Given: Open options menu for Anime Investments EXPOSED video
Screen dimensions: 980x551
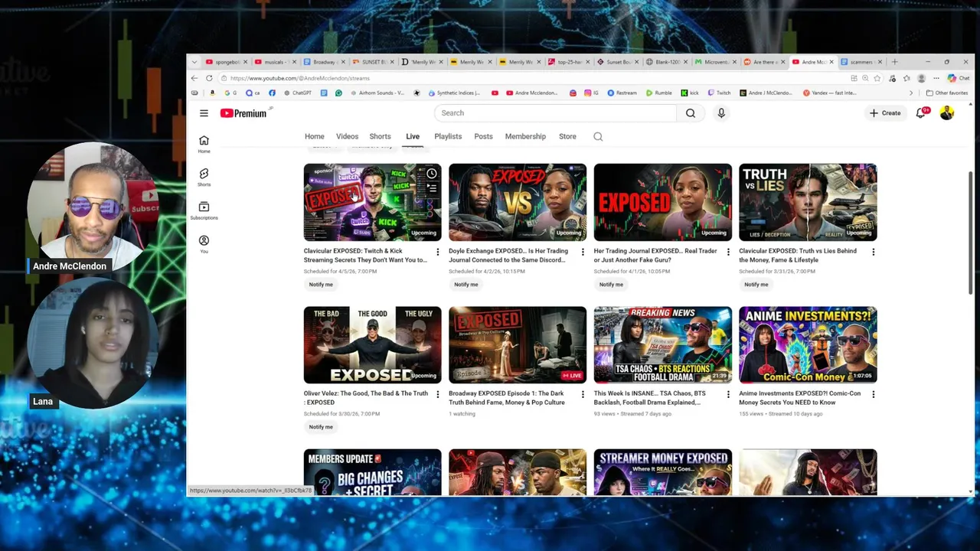Looking at the screenshot, I should click(x=873, y=395).
